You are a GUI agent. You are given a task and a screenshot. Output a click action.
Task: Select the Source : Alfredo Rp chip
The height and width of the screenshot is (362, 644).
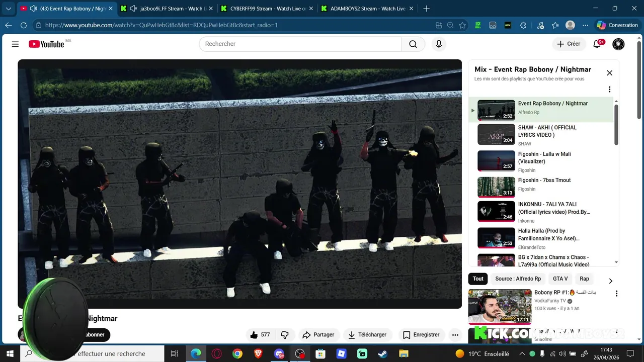tap(518, 279)
